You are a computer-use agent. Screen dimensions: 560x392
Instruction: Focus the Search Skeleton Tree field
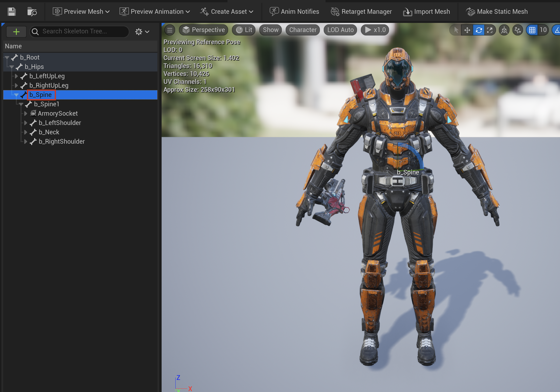[x=79, y=32]
